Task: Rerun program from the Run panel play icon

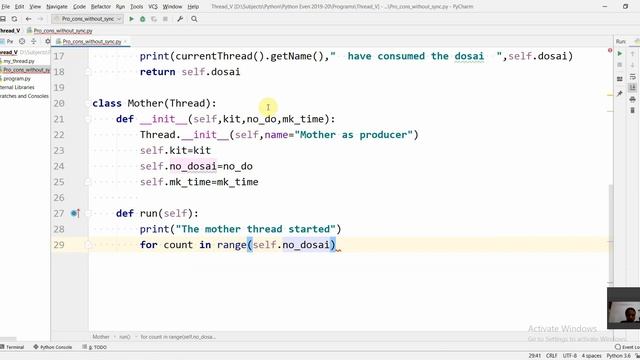Action: pyautogui.click(x=620, y=53)
